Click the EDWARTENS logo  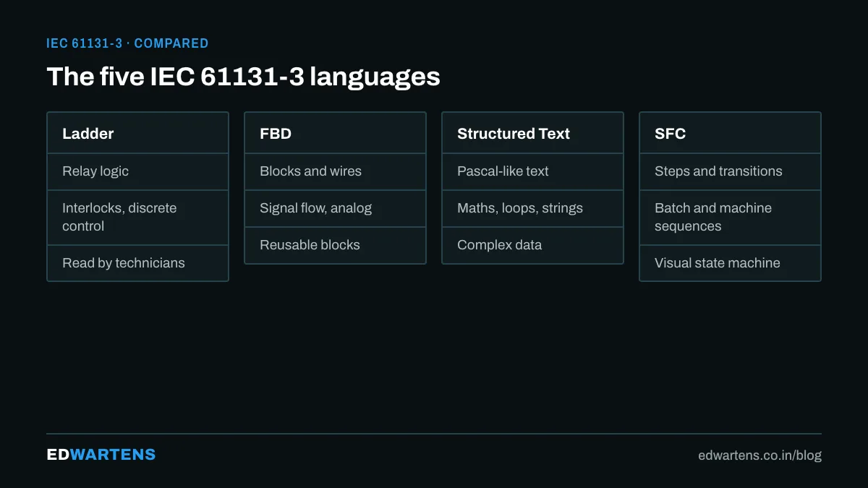[x=101, y=455]
